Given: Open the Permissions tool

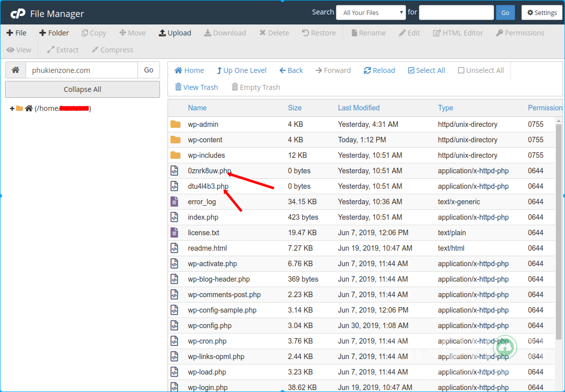Looking at the screenshot, I should [x=520, y=33].
